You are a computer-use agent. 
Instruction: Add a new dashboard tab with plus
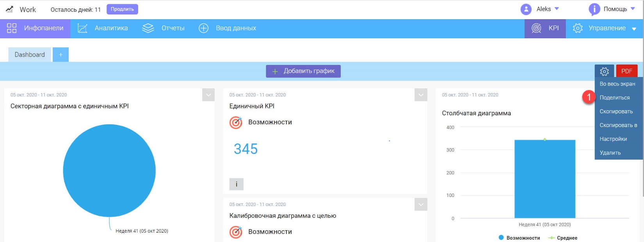pyautogui.click(x=60, y=55)
